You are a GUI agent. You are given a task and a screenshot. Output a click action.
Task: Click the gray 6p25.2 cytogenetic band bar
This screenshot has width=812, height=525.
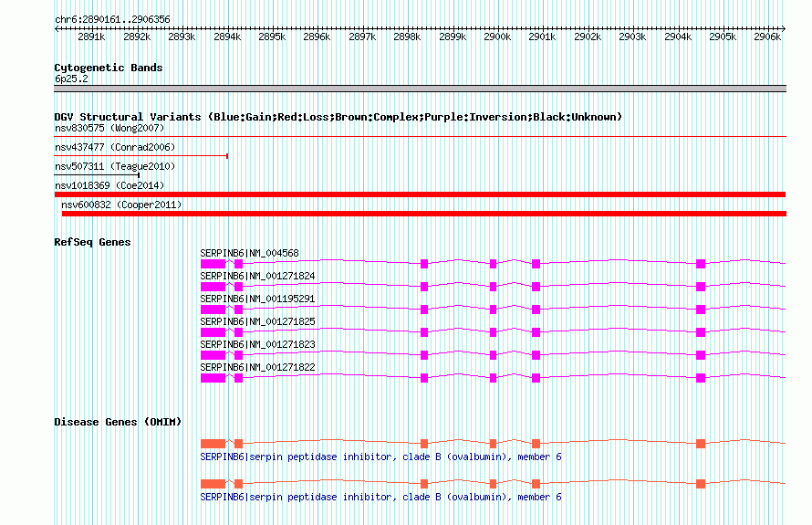[420, 89]
